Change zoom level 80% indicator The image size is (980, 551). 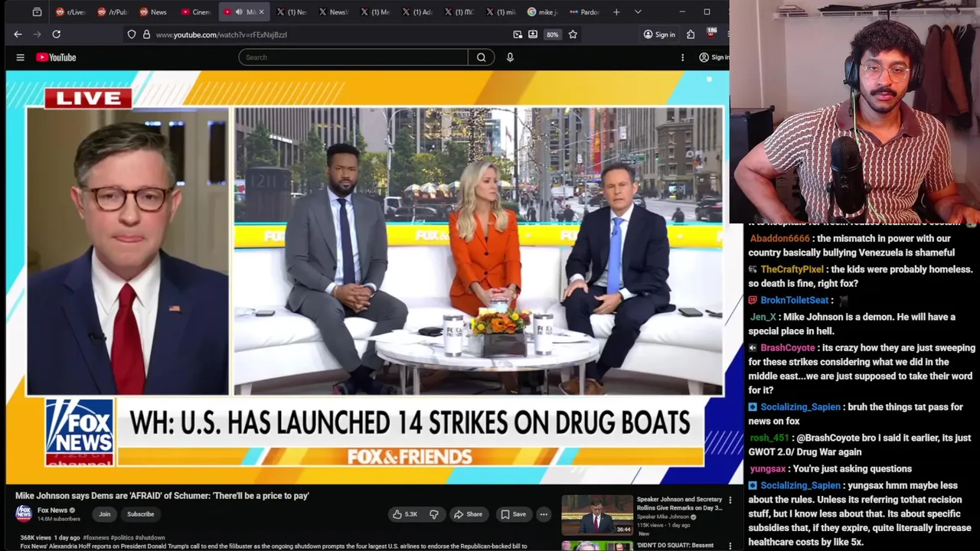(x=552, y=34)
